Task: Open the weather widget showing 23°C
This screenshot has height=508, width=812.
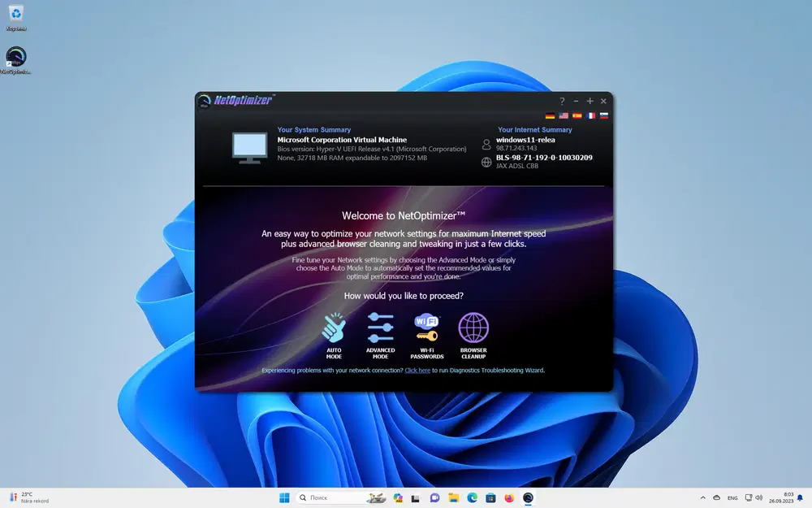Action: [29, 497]
